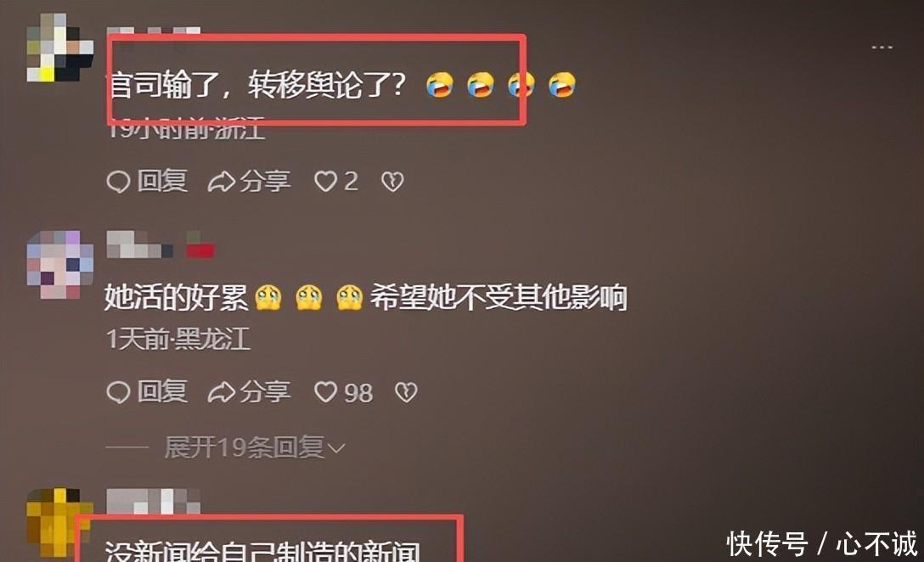Click 希望她不受其他影响 comment text
The width and height of the screenshot is (924, 562).
499,297
